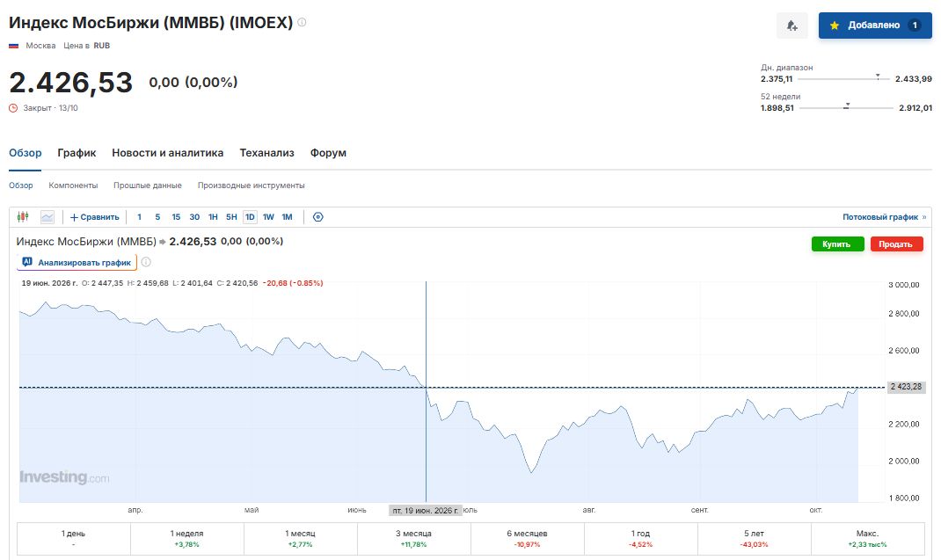Show the 3 месяца period range
Image resolution: width=941 pixels, height=560 pixels.
(x=413, y=538)
